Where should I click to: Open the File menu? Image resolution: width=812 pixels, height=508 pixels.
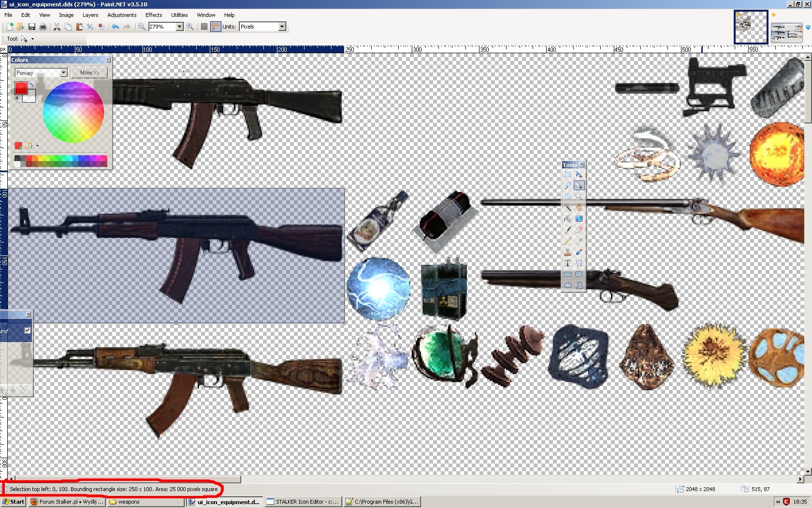[x=8, y=15]
